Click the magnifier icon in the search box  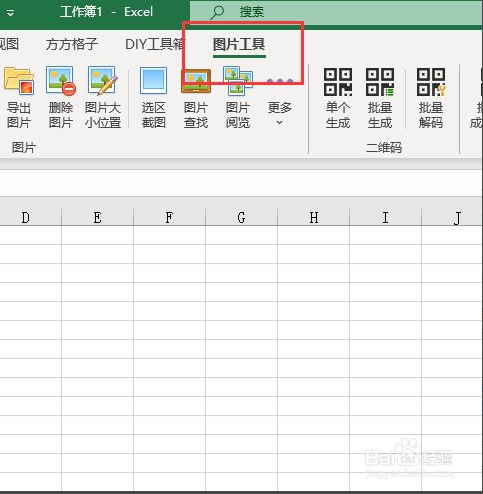217,12
